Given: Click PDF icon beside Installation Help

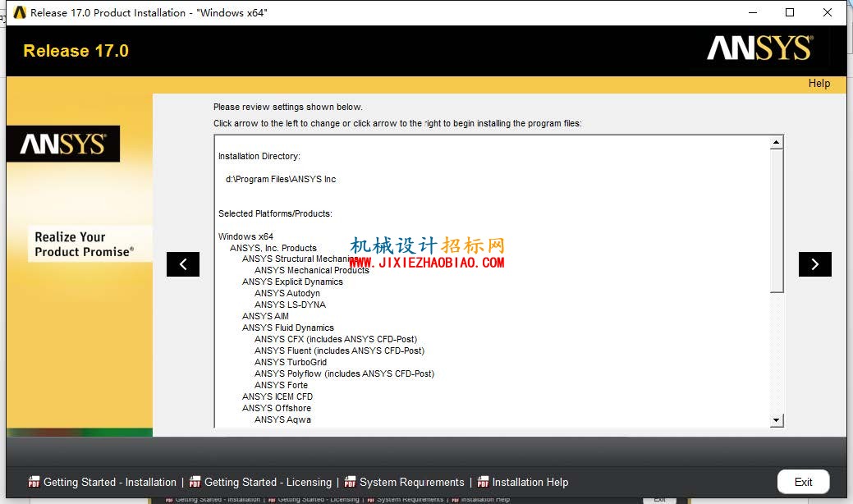Looking at the screenshot, I should [x=483, y=483].
